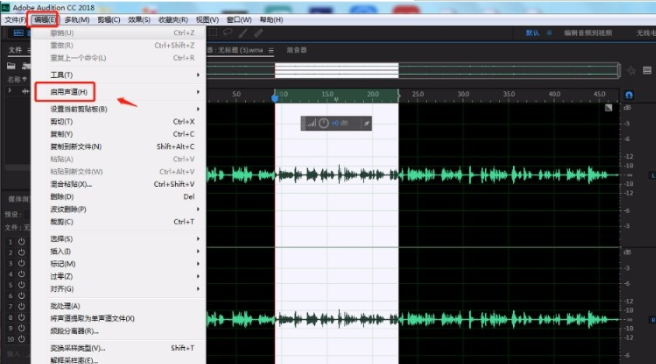Open the 帮助(H) menu
Screen dimensions: 656x364
(x=272, y=20)
